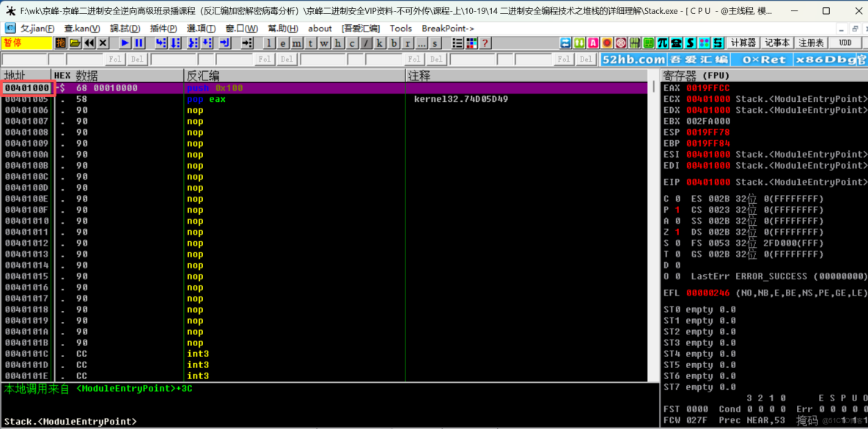868x429 pixels.
Task: Open the 窗.口(W) window menu
Action: tap(241, 28)
